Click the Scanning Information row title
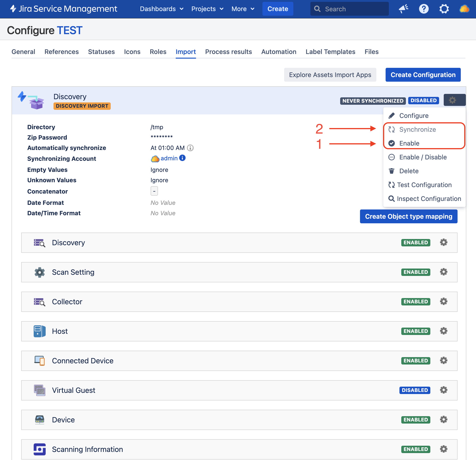This screenshot has height=460, width=476. tap(87, 449)
